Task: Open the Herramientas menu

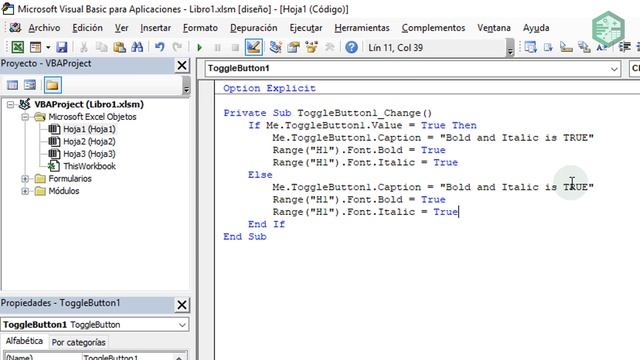Action: click(362, 28)
